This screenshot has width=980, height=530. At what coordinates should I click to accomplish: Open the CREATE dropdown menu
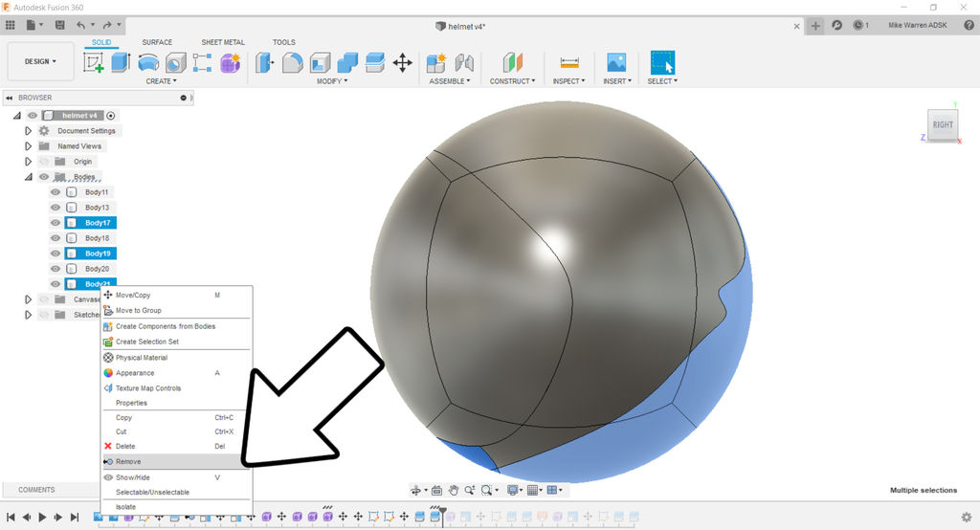pyautogui.click(x=161, y=81)
